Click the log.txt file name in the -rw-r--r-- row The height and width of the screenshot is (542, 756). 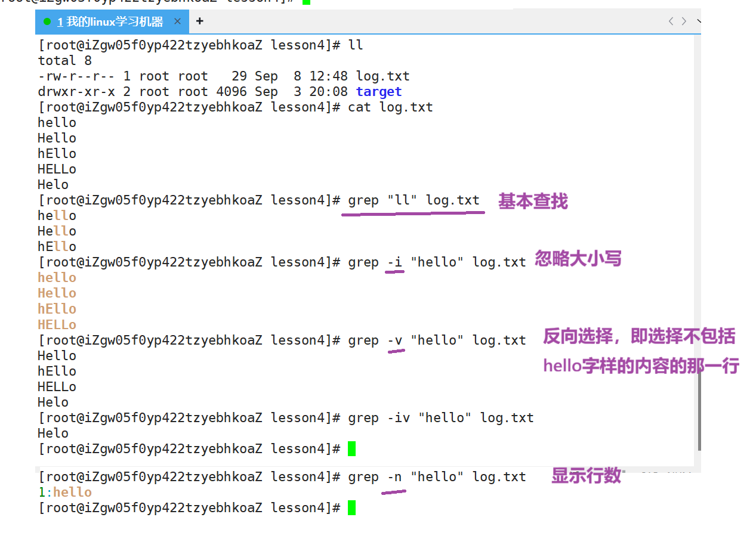(383, 76)
